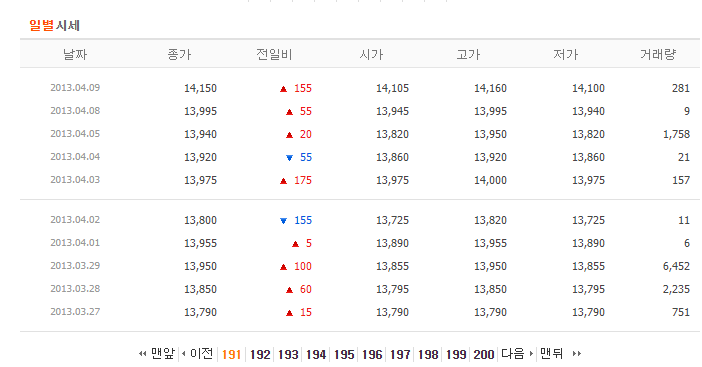Click volume value 6,452

coord(676,266)
